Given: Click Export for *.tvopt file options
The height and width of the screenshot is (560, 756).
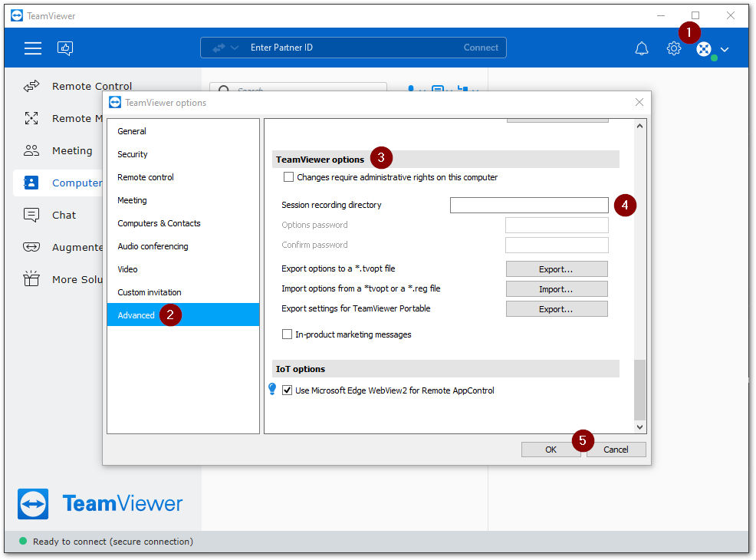Looking at the screenshot, I should point(557,269).
